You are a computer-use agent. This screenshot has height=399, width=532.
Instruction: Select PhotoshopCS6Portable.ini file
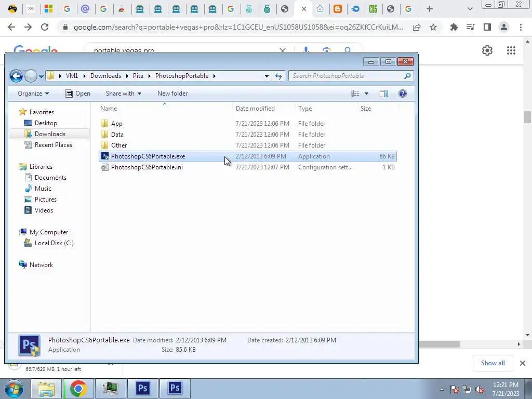(x=248, y=167)
